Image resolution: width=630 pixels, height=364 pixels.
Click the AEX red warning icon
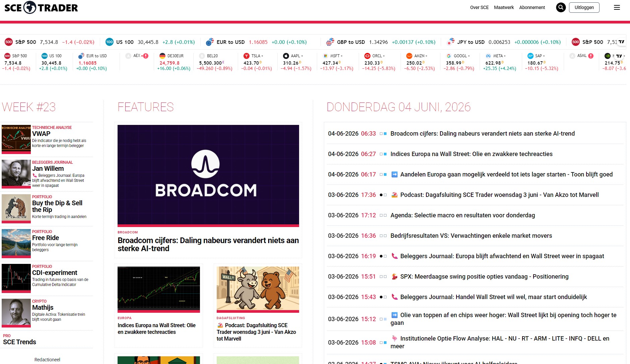pyautogui.click(x=146, y=56)
